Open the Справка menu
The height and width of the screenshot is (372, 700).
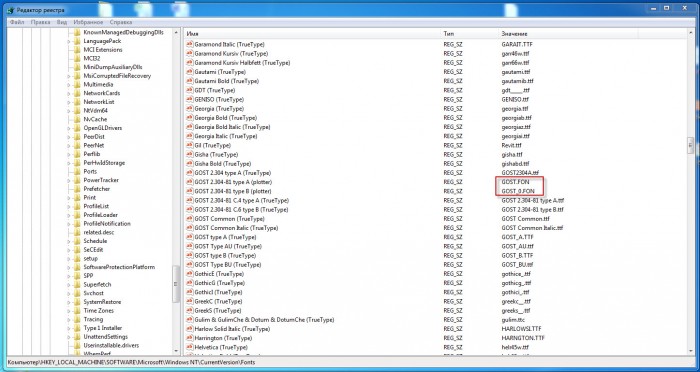[x=121, y=22]
